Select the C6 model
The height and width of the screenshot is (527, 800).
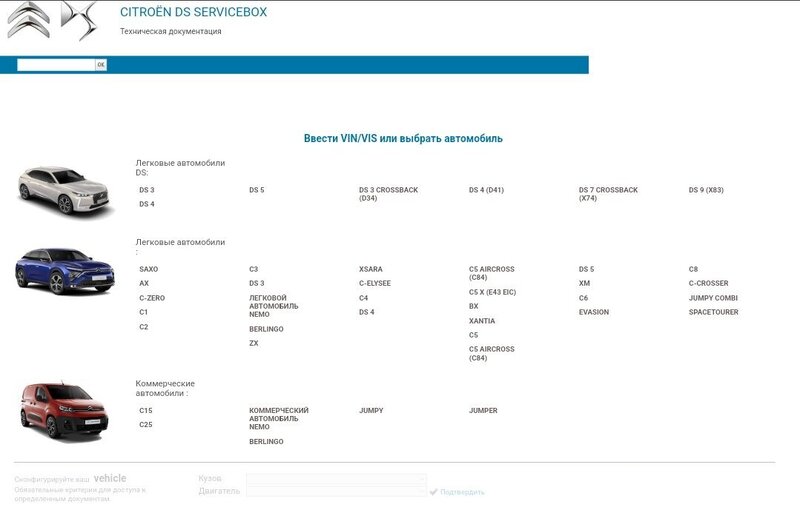click(x=583, y=298)
